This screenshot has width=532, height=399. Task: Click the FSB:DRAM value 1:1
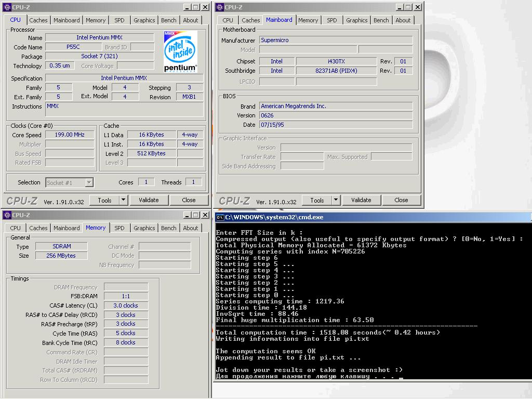point(126,296)
